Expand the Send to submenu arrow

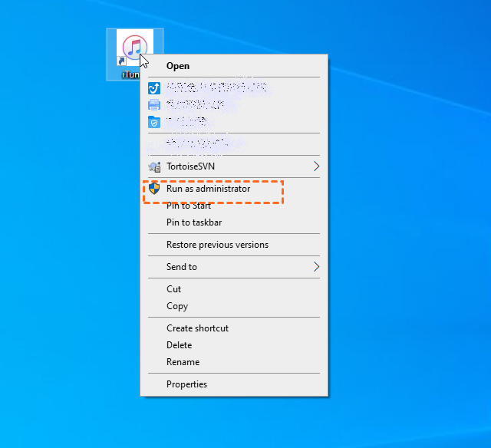[315, 267]
